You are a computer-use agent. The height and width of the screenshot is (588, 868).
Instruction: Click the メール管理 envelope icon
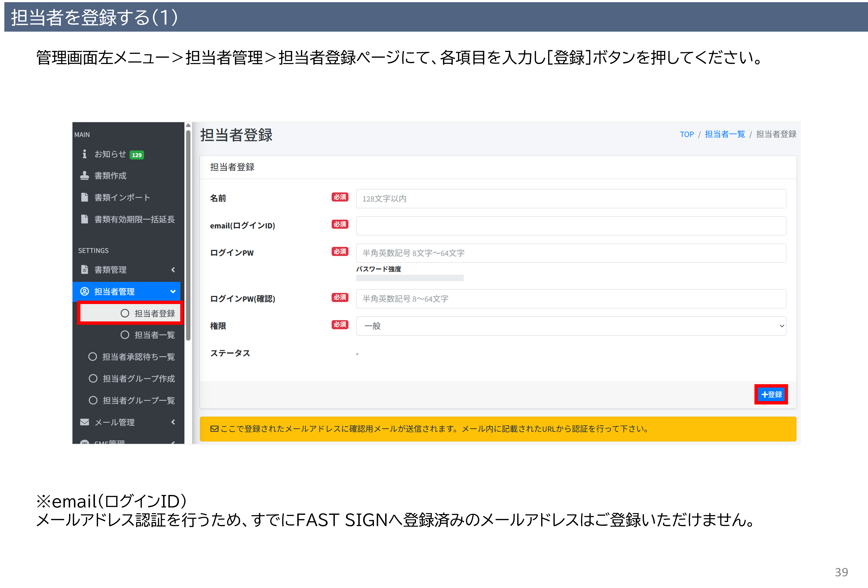[84, 422]
